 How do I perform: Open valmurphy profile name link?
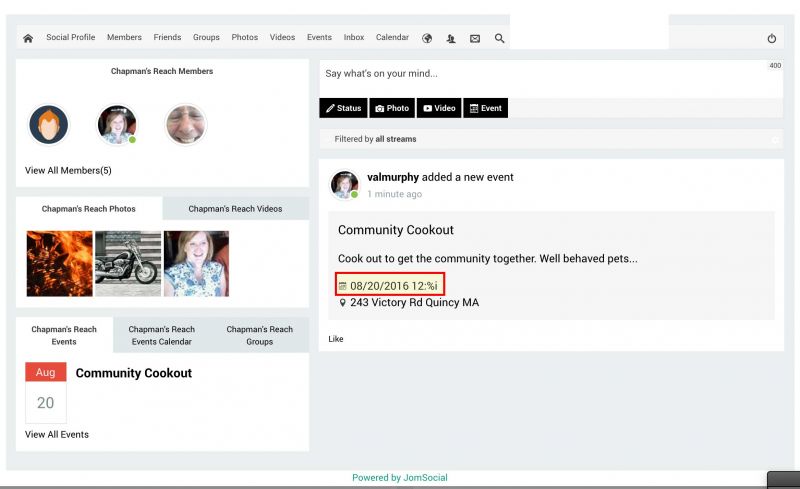pyautogui.click(x=393, y=177)
